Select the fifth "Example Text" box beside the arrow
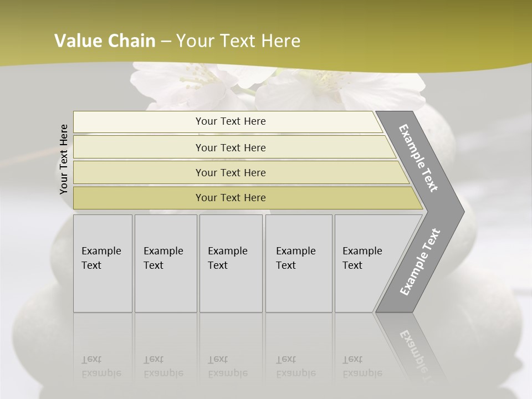This screenshot has width=532, height=399. pos(363,263)
